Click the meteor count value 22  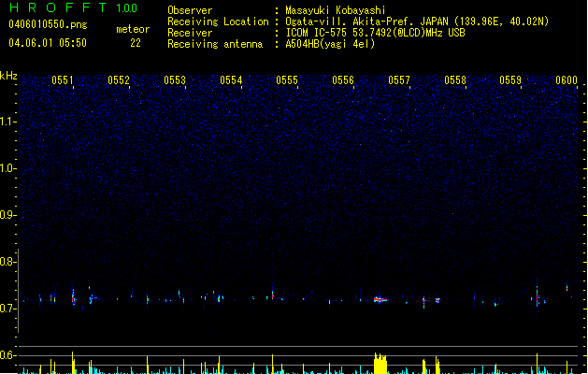136,43
